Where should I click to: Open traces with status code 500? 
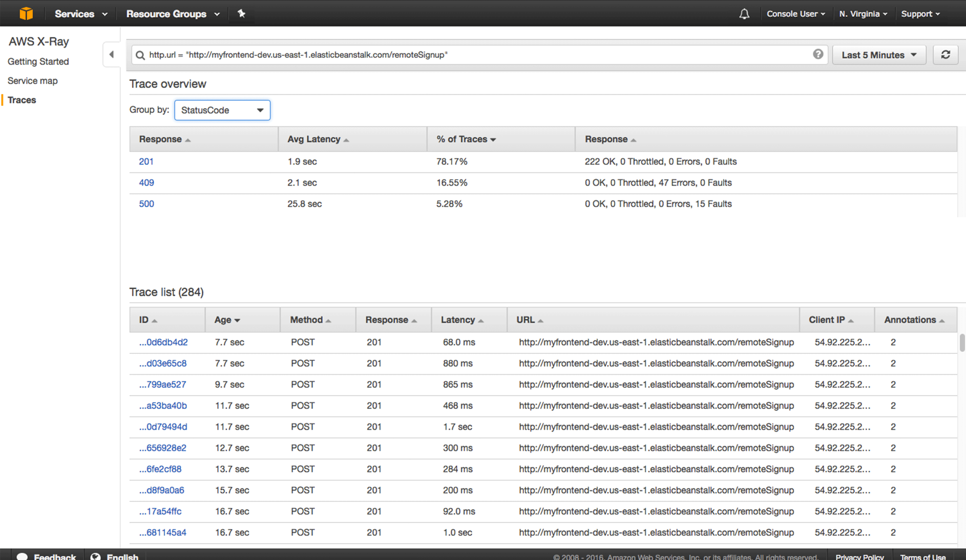click(146, 204)
